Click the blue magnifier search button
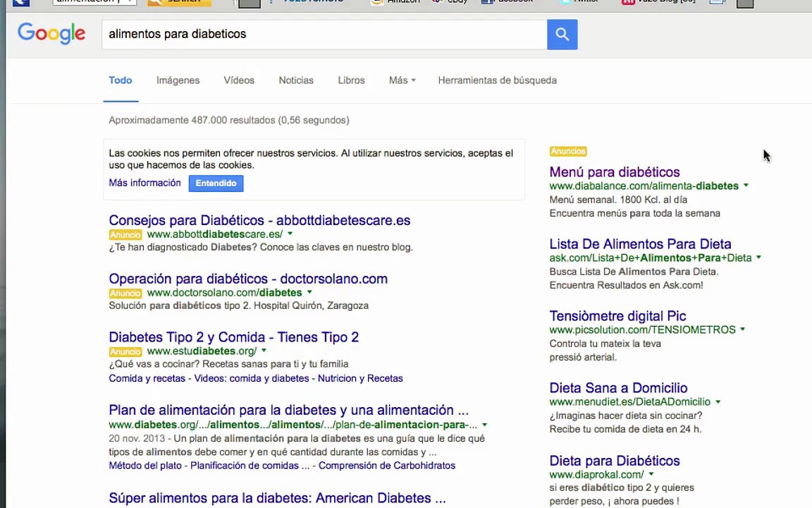This screenshot has width=812, height=508. pyautogui.click(x=562, y=34)
